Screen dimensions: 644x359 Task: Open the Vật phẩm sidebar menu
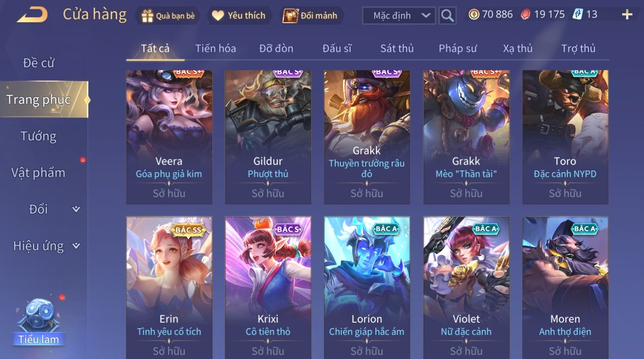[38, 173]
